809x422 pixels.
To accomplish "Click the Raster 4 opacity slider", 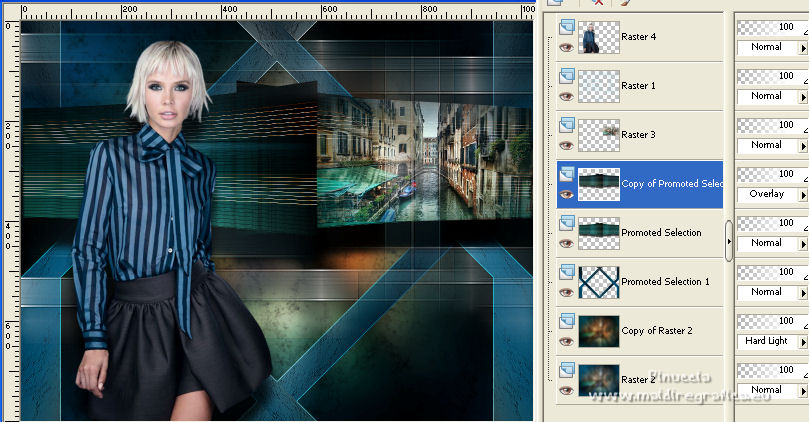I will point(772,27).
